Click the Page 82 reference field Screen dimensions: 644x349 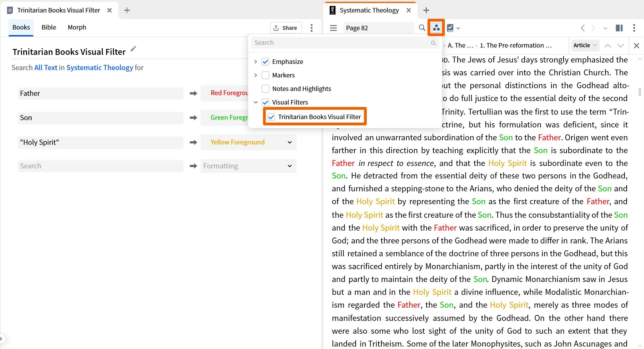[x=378, y=28]
